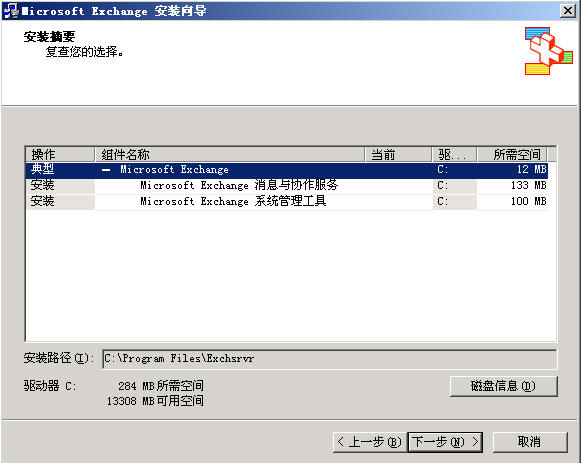Select Microsoft Exchange 系统管理工具 component
This screenshot has width=581, height=463.
tap(233, 201)
